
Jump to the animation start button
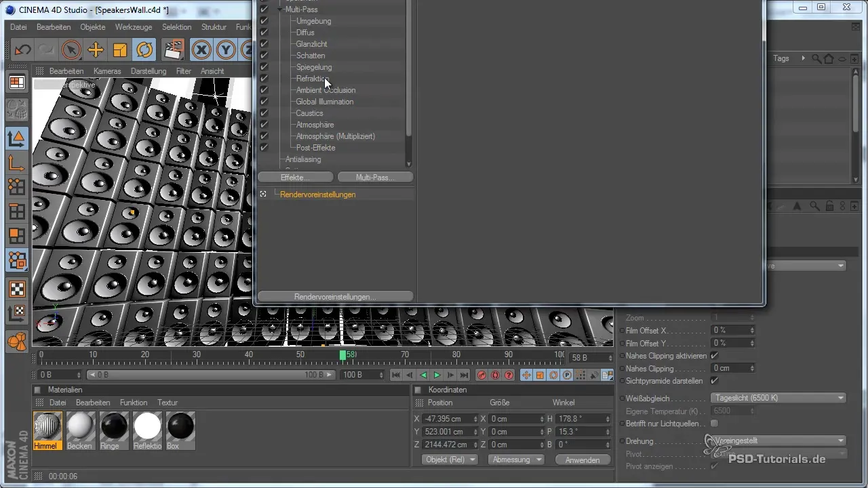tap(396, 375)
